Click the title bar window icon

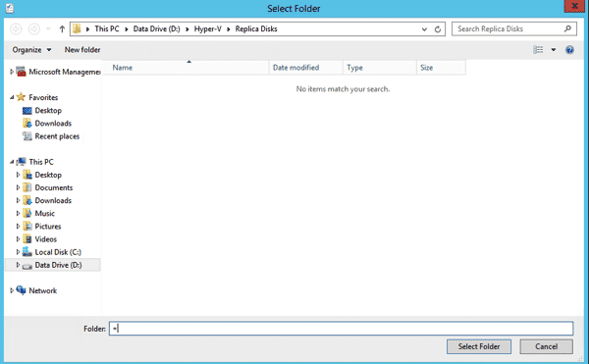click(10, 8)
